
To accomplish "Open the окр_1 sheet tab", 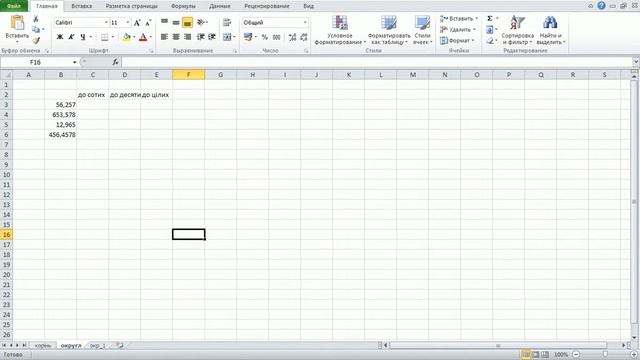I will [98, 346].
